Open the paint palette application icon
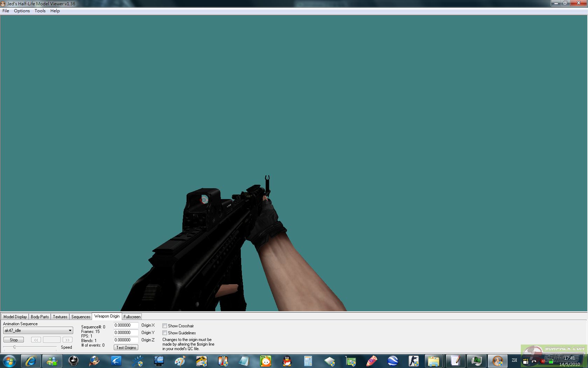Screen dimensions: 588x368 pyautogui.click(x=180, y=361)
